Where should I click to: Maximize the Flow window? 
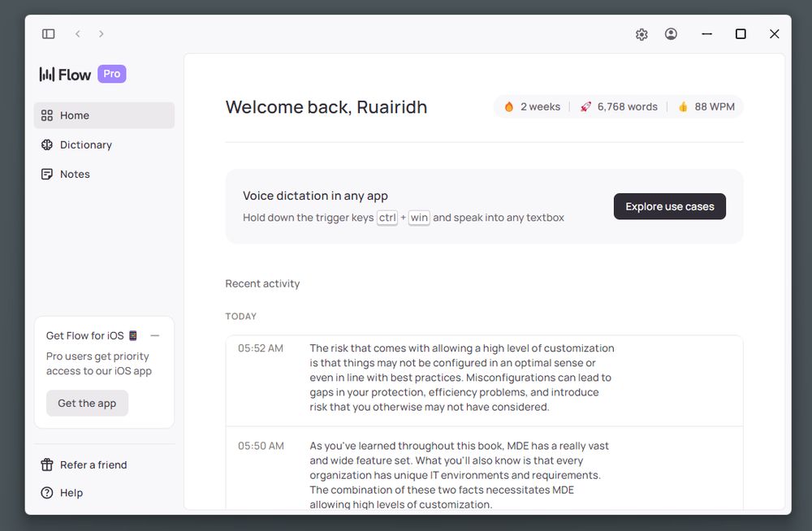(x=741, y=33)
